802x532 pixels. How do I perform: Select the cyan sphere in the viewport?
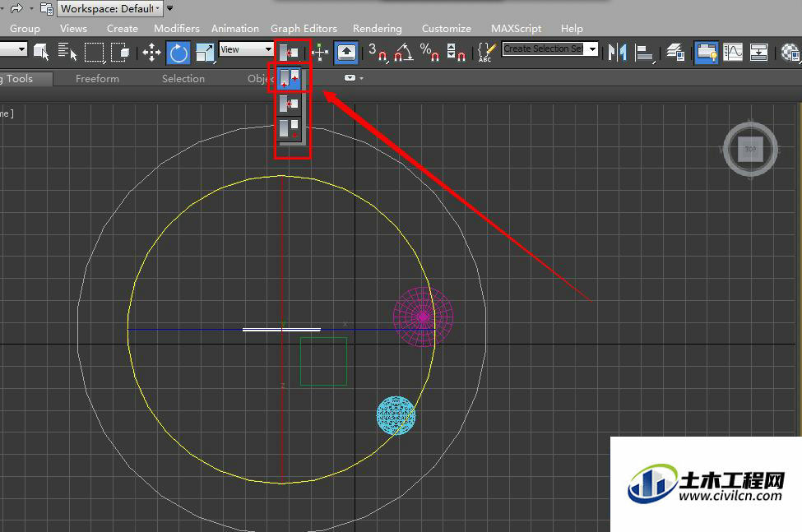pyautogui.click(x=396, y=415)
